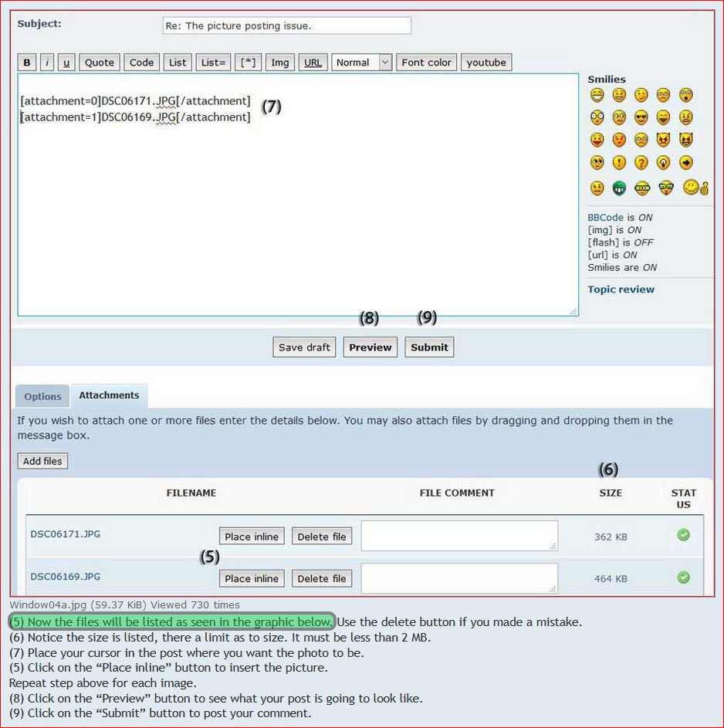Insert the black arrow smiley

(685, 162)
